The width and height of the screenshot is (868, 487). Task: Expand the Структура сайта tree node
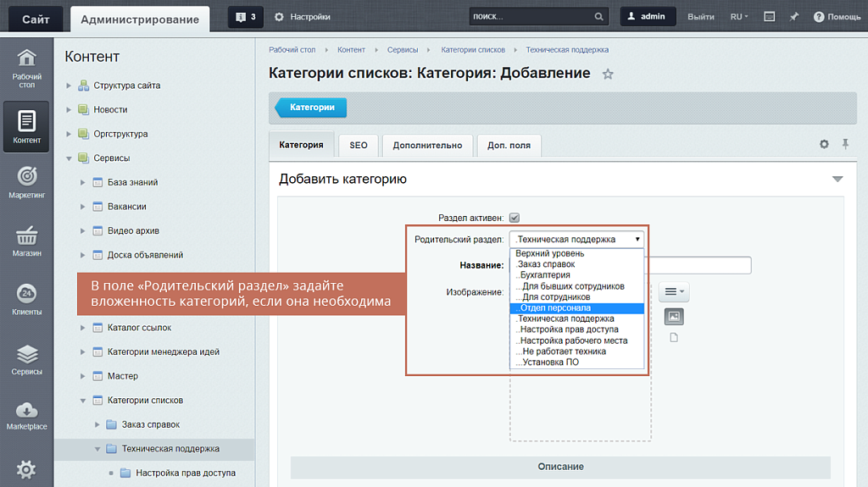coord(70,86)
